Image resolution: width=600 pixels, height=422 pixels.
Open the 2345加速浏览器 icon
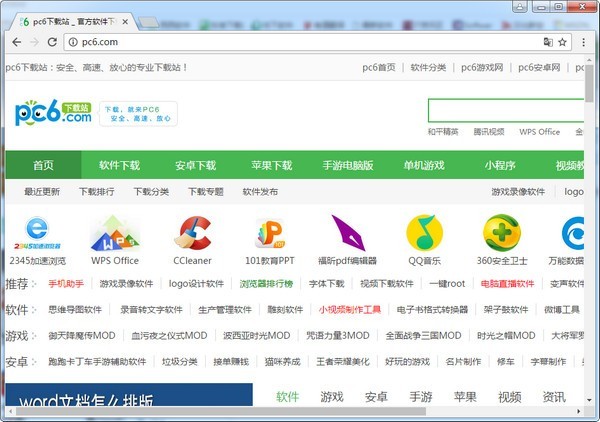pos(37,233)
